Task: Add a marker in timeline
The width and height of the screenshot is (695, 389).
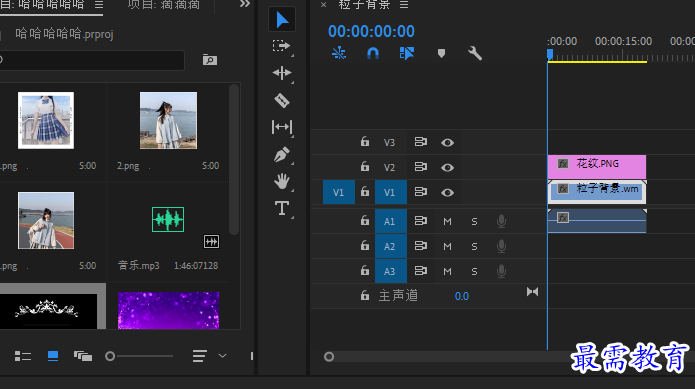Action: coord(441,54)
